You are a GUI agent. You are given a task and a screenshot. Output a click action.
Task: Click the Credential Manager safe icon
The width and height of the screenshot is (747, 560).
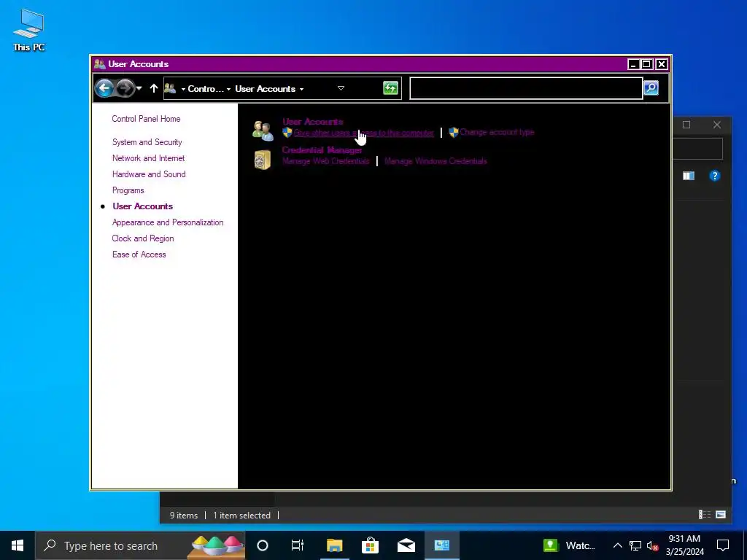[263, 160]
